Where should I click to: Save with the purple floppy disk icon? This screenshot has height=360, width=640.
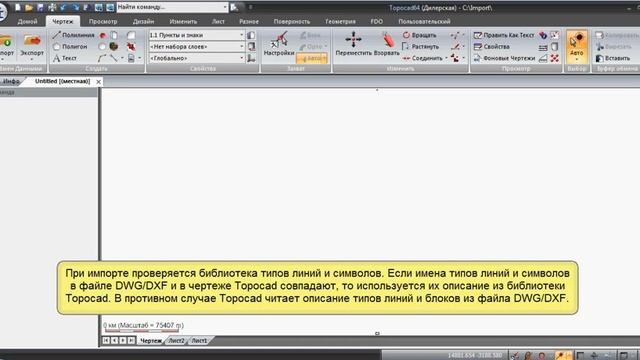40,7
